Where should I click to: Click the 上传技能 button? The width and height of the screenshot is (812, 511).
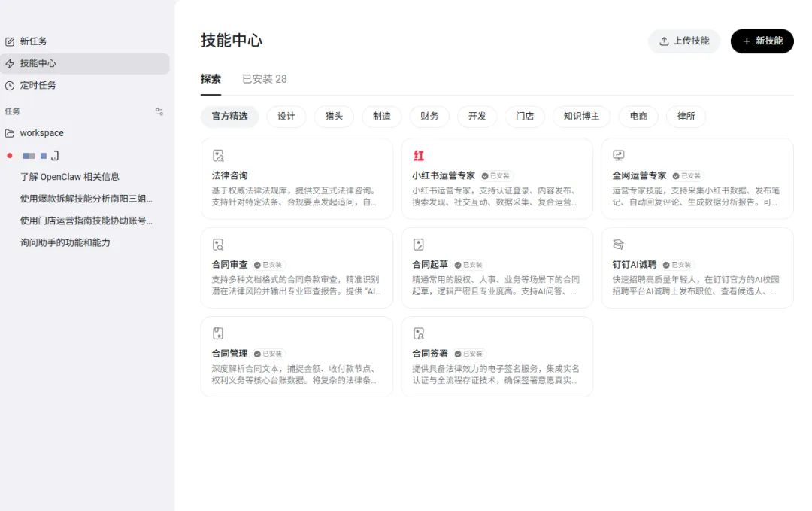(x=684, y=41)
